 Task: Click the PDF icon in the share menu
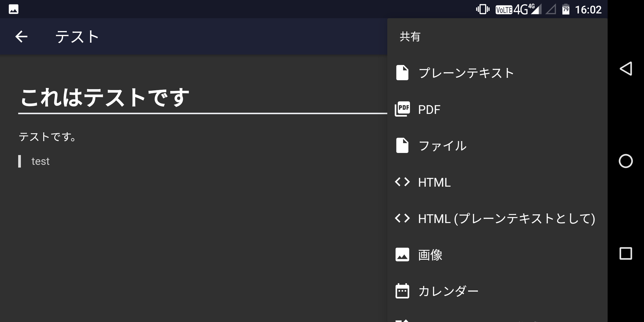coord(402,109)
